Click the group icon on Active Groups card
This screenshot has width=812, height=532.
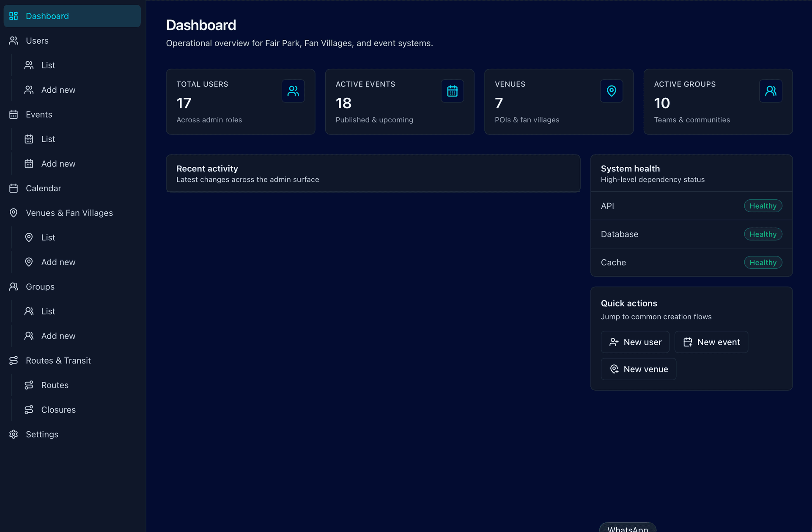pyautogui.click(x=771, y=91)
